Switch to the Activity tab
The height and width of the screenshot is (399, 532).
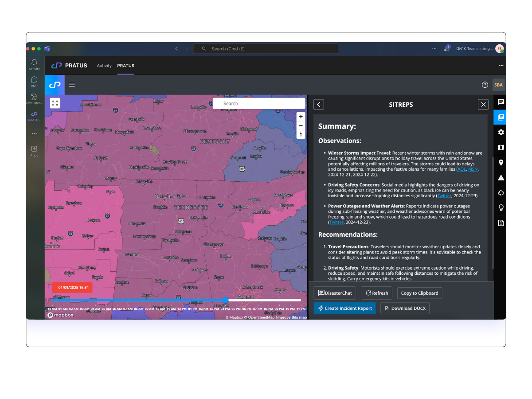tap(104, 66)
